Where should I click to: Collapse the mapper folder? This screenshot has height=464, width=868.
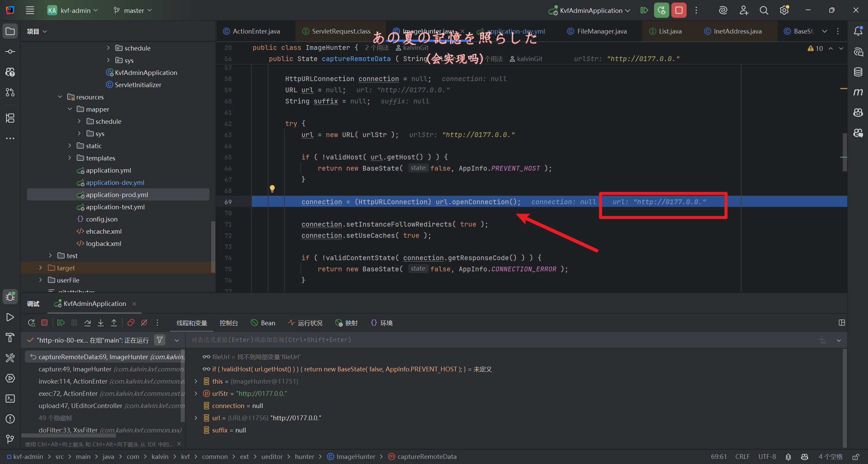pos(70,109)
